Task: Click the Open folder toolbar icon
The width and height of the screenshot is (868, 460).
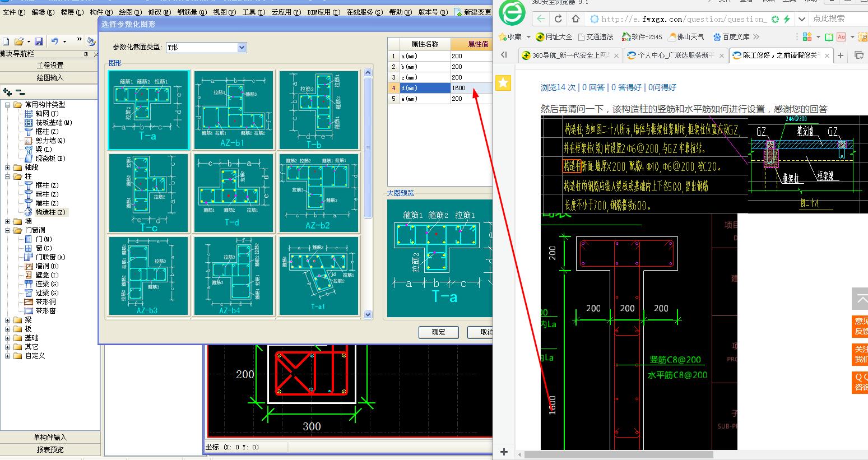Action: tap(18, 41)
